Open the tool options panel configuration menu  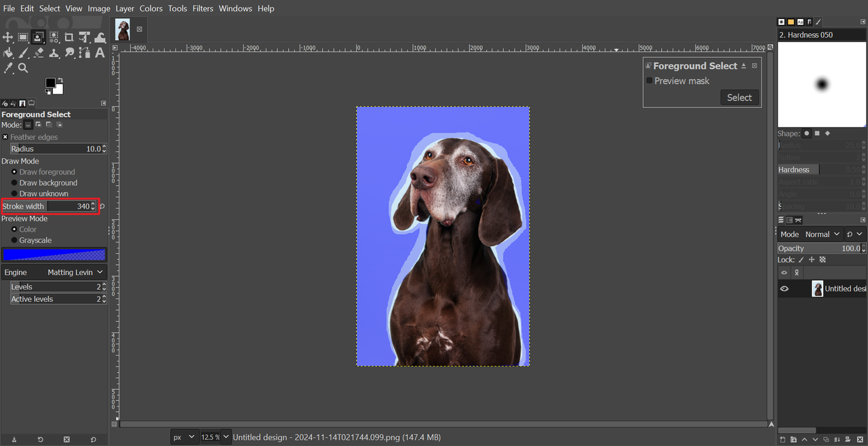coord(103,103)
